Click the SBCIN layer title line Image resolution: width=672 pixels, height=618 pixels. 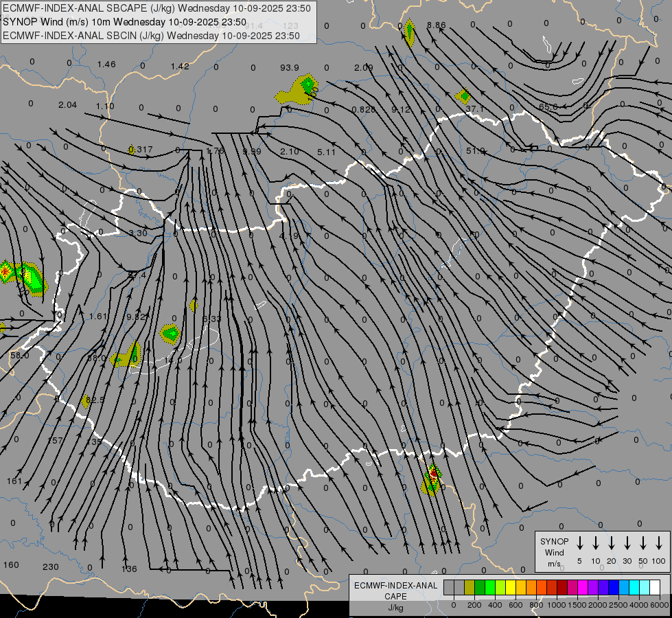[x=151, y=36]
